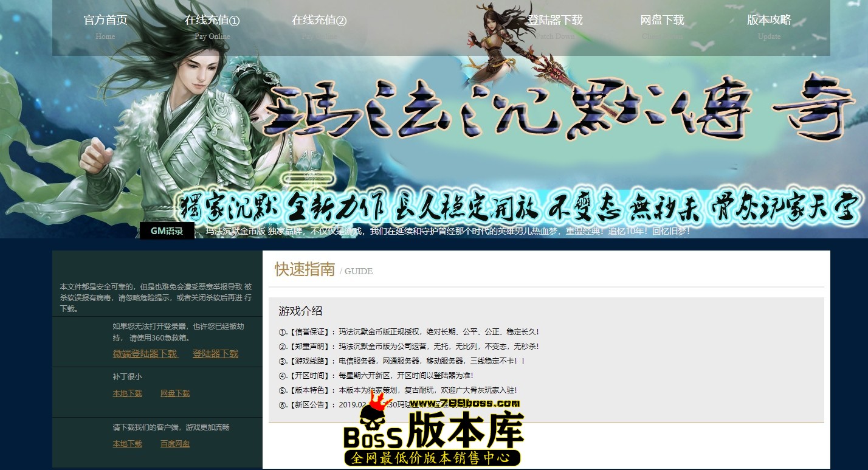Click the sidebar 网盘下载 link under 补丁很小

tap(175, 393)
